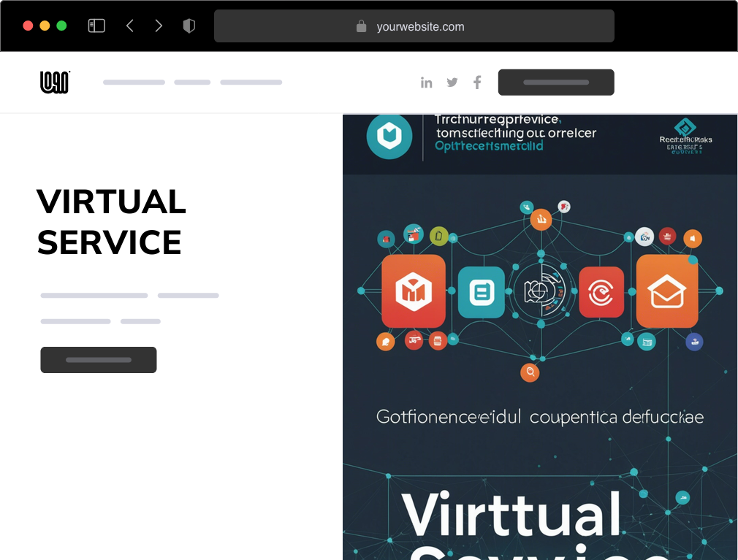Go back with the left chevron
This screenshot has height=560, width=738.
click(x=130, y=26)
